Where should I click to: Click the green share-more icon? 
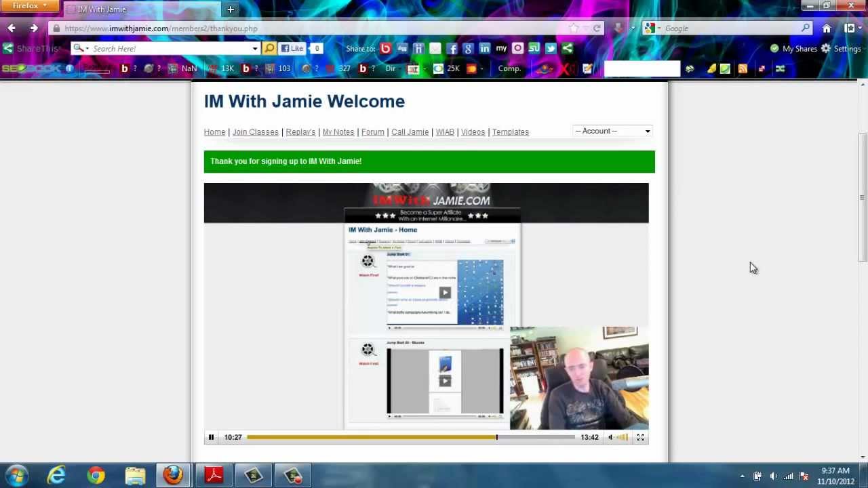tap(567, 49)
